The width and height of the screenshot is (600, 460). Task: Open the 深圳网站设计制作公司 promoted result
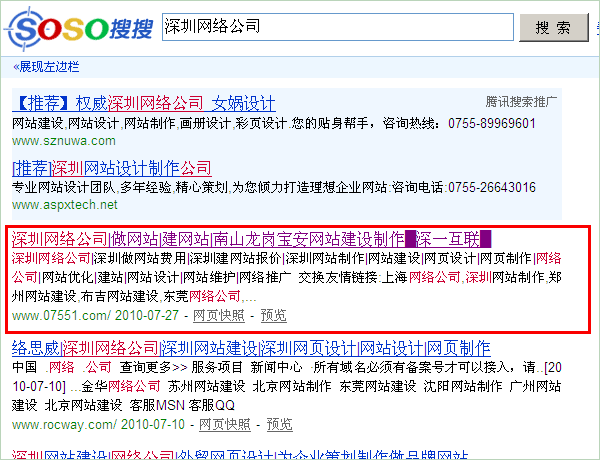click(x=112, y=168)
